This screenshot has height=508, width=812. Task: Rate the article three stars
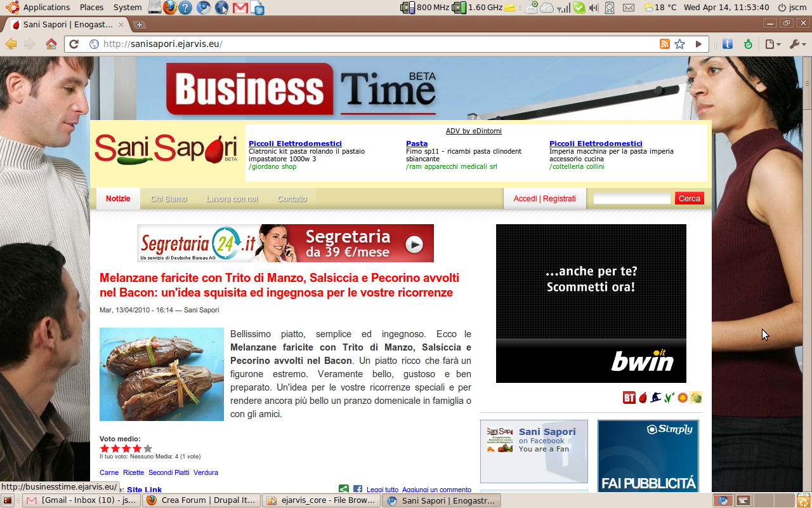click(x=126, y=448)
